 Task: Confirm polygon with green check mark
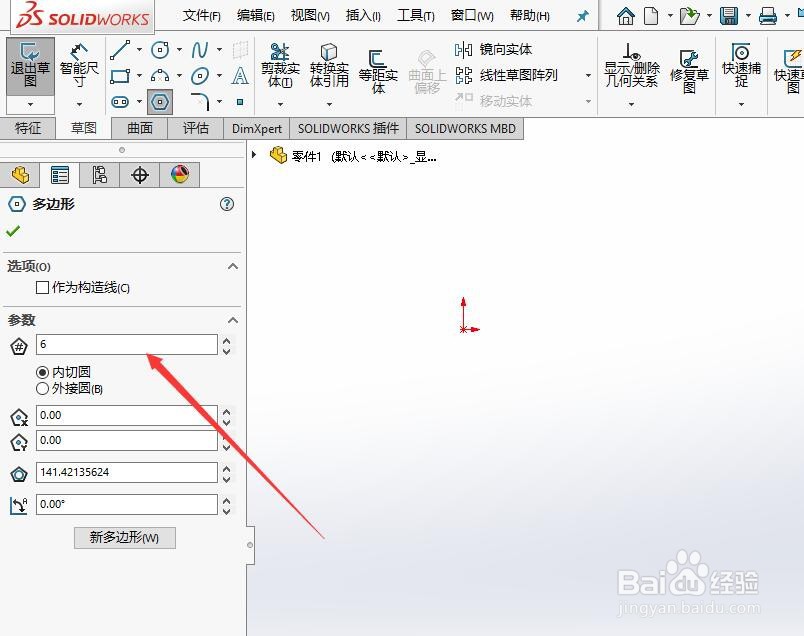point(13,231)
